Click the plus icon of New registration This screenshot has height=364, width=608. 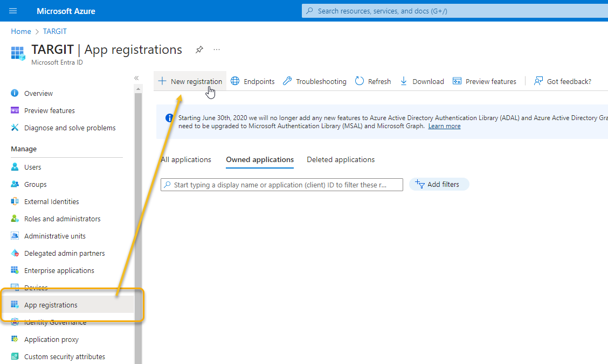tap(162, 81)
